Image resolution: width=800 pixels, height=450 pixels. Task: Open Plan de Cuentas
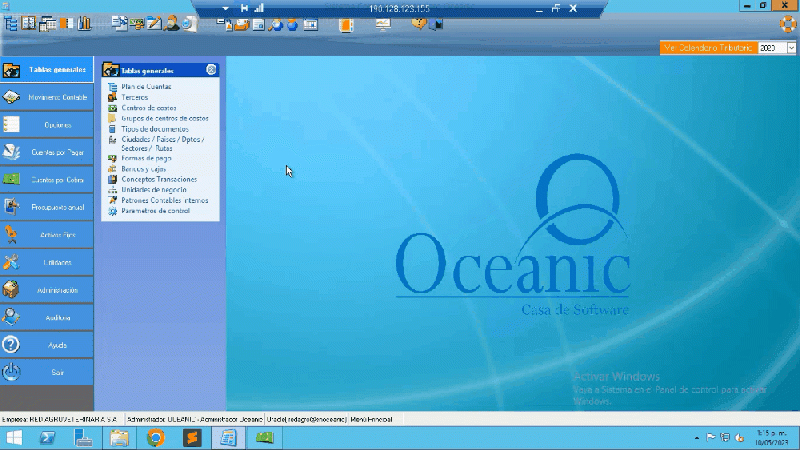coord(146,87)
